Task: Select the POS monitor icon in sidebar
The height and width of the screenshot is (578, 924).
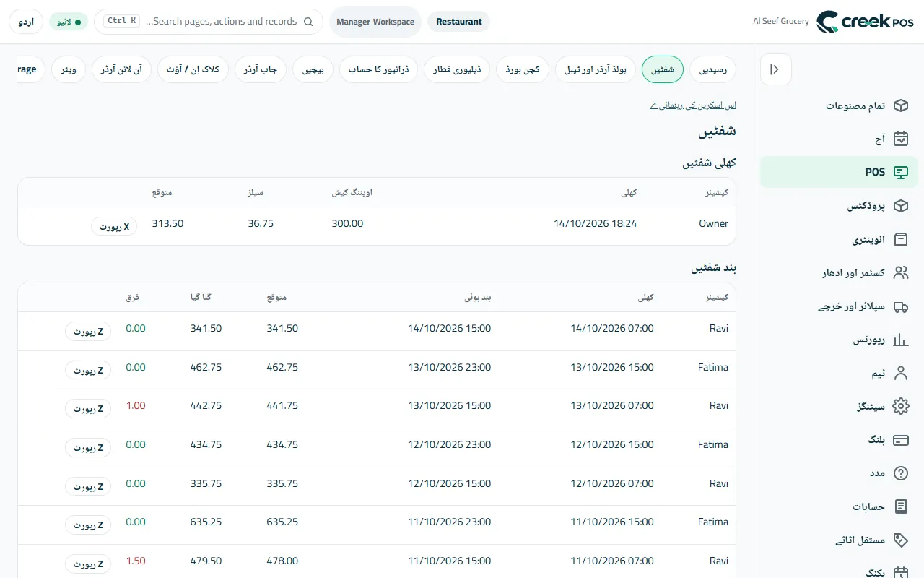Action: click(x=900, y=172)
